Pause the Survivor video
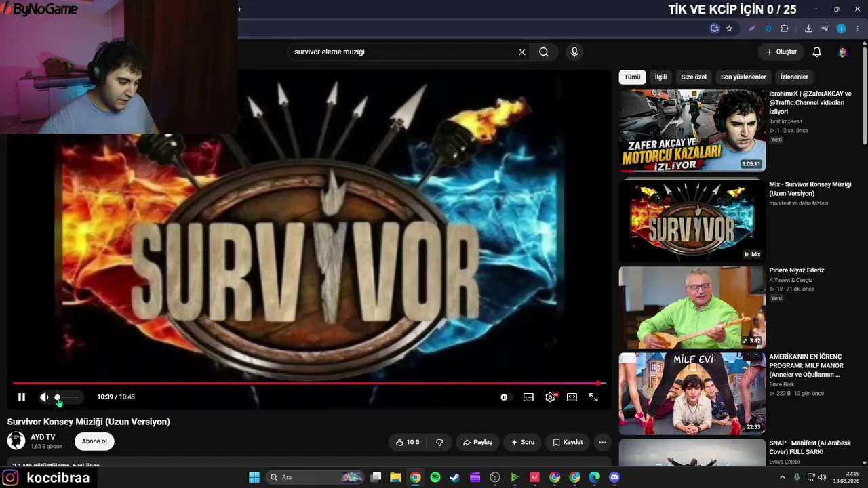This screenshot has width=868, height=488. pos(22,397)
